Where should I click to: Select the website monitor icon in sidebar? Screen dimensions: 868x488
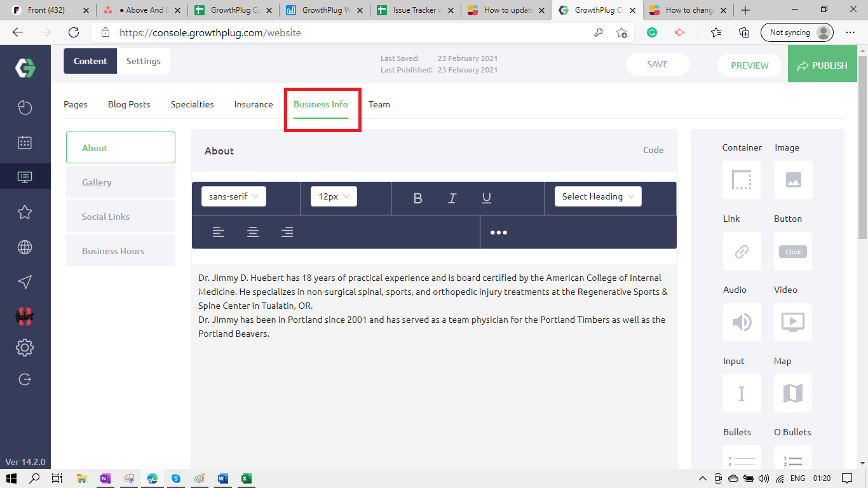coord(25,177)
